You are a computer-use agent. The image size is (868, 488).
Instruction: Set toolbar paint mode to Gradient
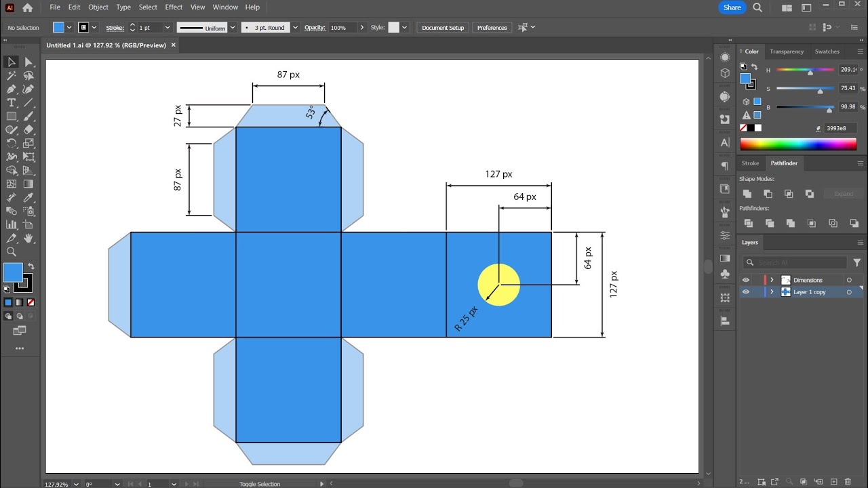pyautogui.click(x=19, y=302)
